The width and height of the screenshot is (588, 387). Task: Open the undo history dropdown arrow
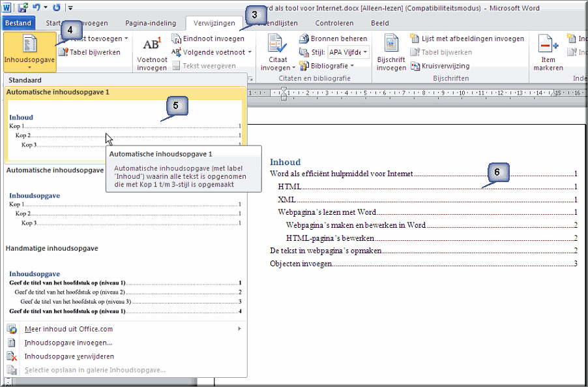point(46,7)
